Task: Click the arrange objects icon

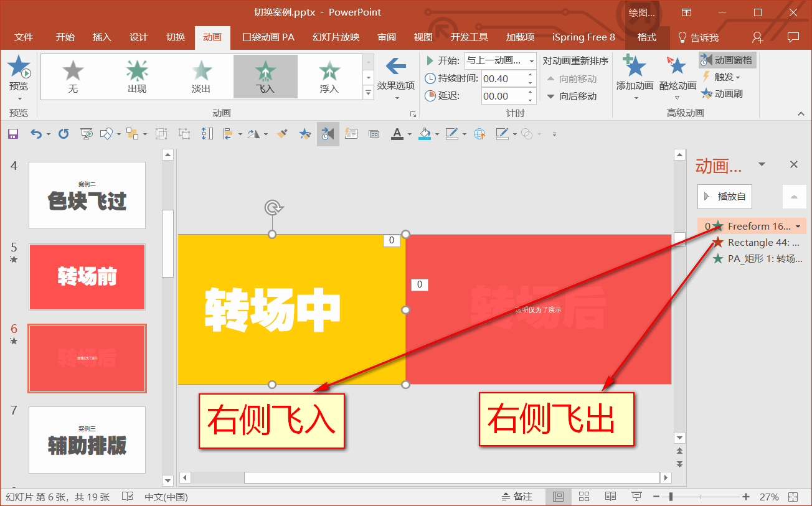Action: (132, 134)
